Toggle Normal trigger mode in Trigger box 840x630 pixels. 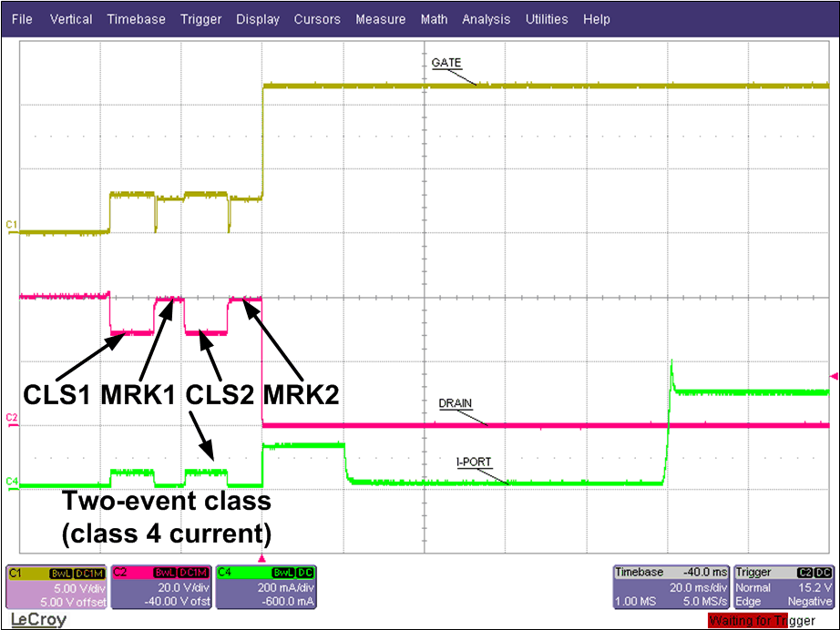[x=753, y=587]
